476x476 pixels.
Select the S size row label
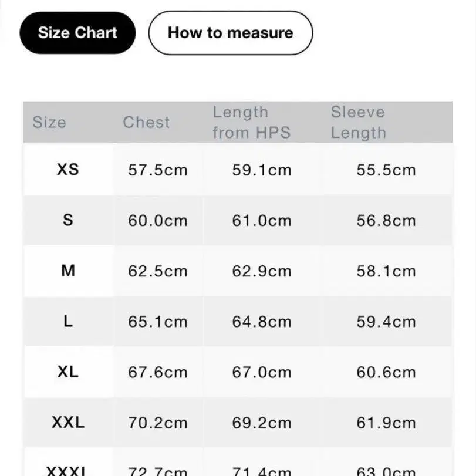[x=68, y=220]
